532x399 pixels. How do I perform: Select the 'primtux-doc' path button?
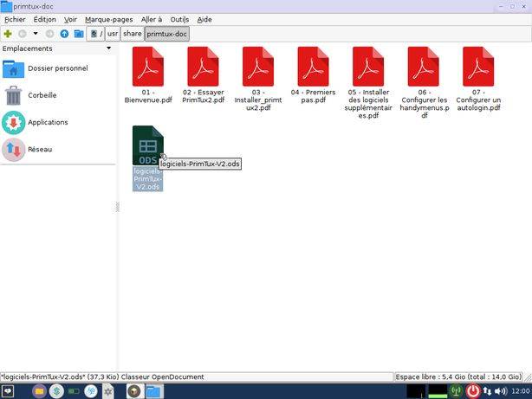[x=167, y=34]
